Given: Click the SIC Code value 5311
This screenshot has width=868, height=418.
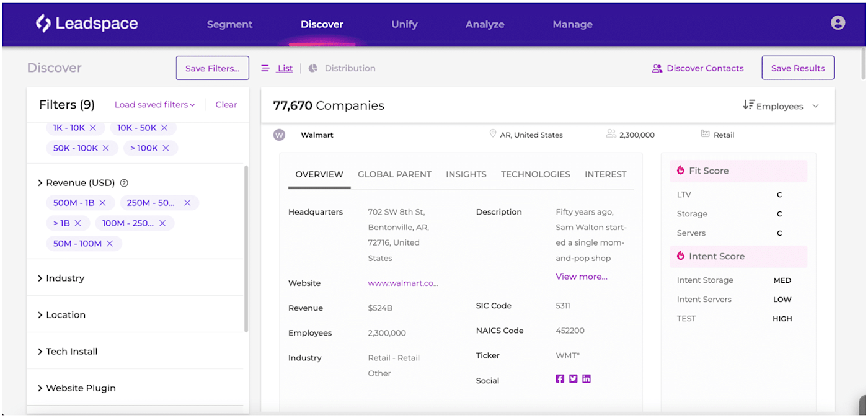Looking at the screenshot, I should pos(563,306).
